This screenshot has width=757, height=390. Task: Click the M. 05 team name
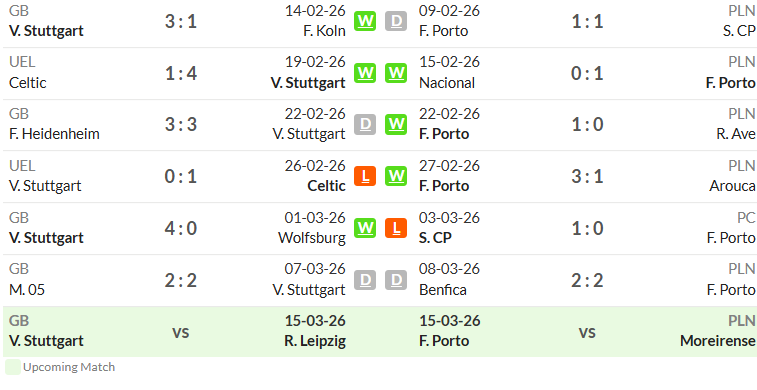27,290
